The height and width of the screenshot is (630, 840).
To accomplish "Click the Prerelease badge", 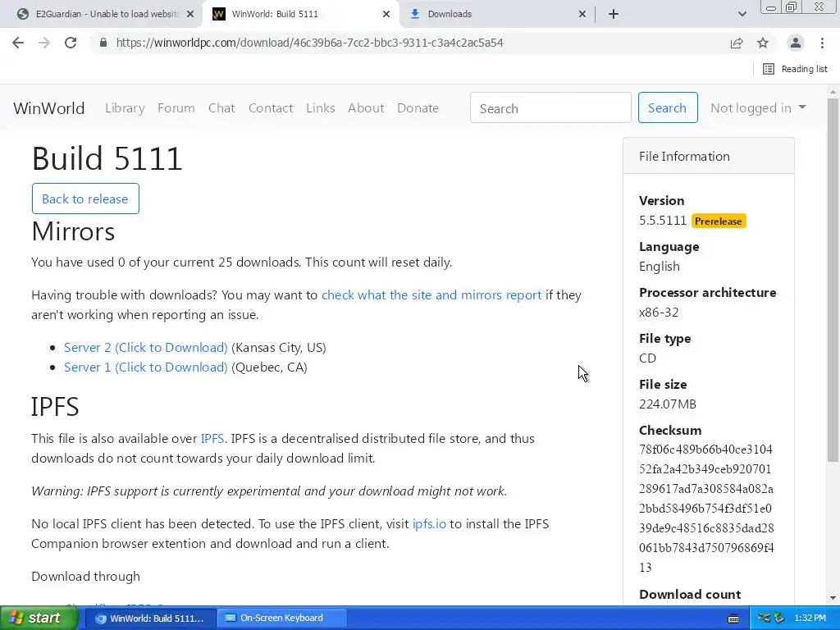I will point(719,221).
